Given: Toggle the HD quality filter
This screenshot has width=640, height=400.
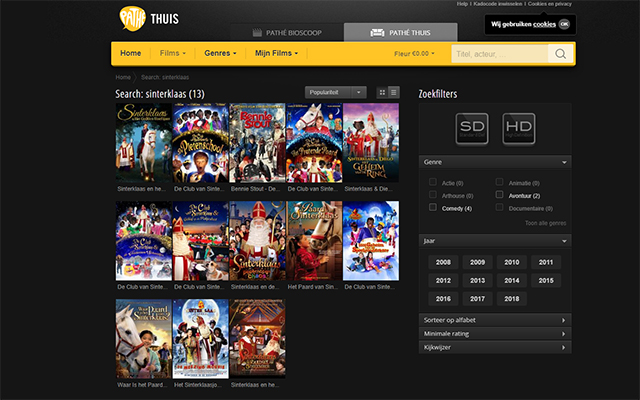Looking at the screenshot, I should pos(519,129).
